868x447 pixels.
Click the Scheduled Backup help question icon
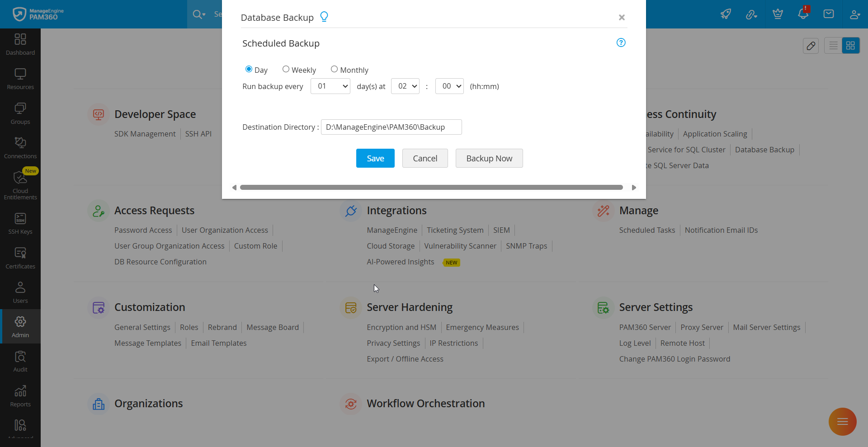[x=621, y=42]
